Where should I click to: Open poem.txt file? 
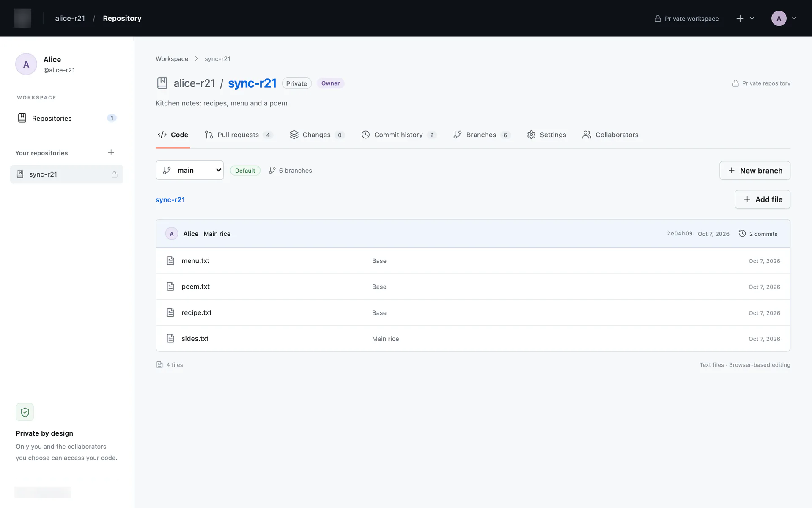coord(195,287)
